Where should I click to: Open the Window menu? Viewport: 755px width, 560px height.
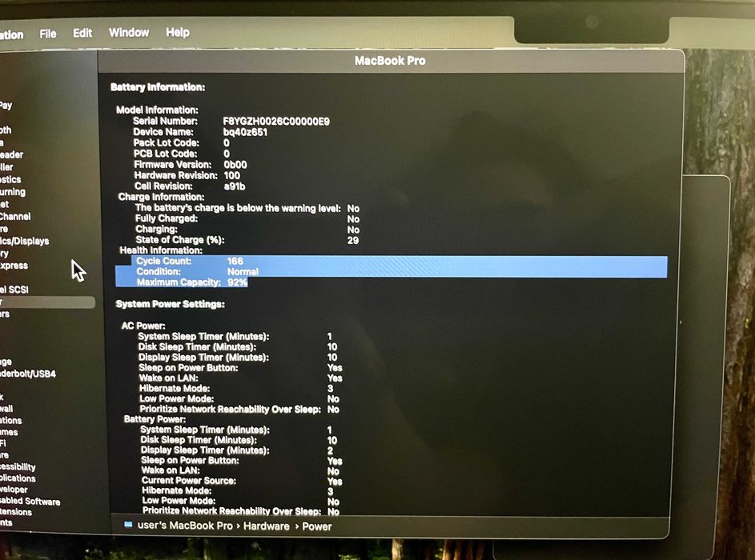pos(129,32)
